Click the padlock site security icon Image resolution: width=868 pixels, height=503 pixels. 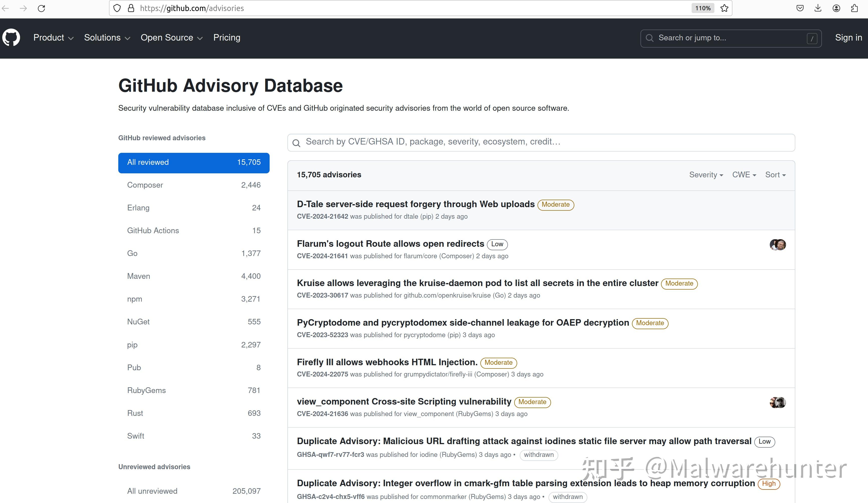pos(131,8)
